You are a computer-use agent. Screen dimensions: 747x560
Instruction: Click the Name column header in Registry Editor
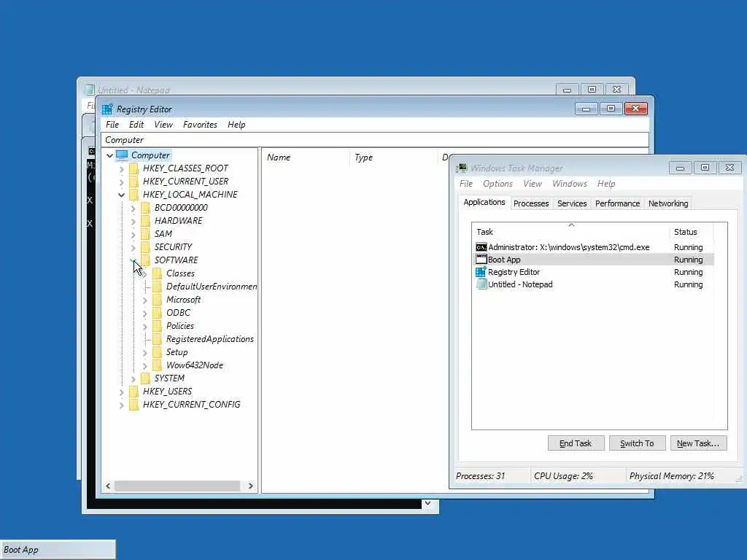pyautogui.click(x=306, y=157)
